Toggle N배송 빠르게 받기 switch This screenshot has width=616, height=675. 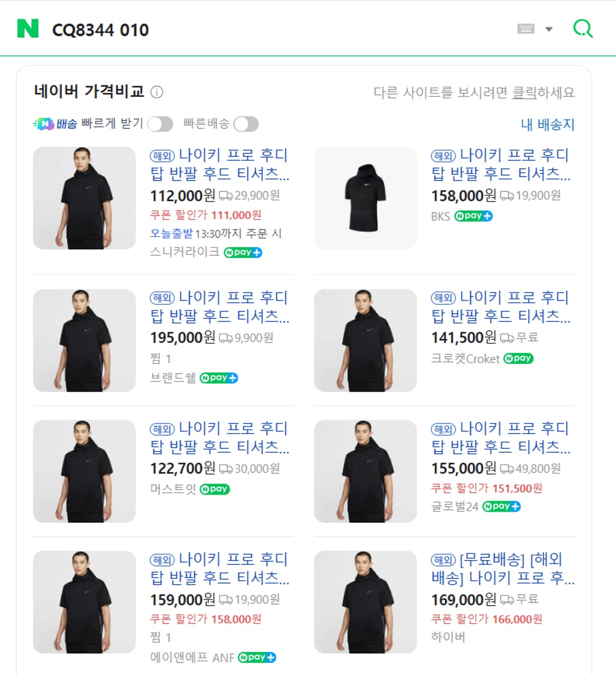pos(160,124)
